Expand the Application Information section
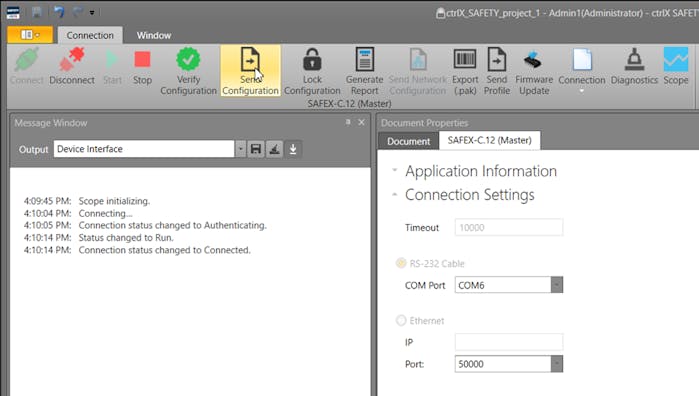The height and width of the screenshot is (396, 699). coord(395,170)
